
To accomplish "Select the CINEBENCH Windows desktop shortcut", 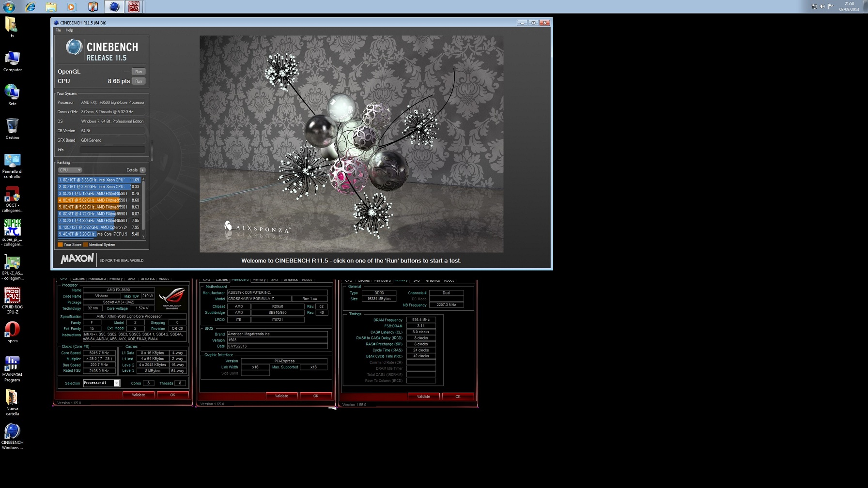I will coord(12,437).
